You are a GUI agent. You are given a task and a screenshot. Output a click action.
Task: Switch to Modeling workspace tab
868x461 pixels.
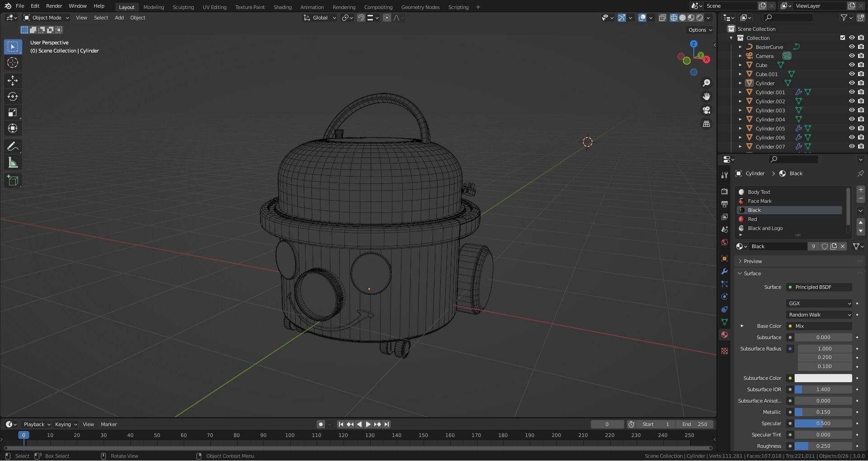click(x=153, y=7)
